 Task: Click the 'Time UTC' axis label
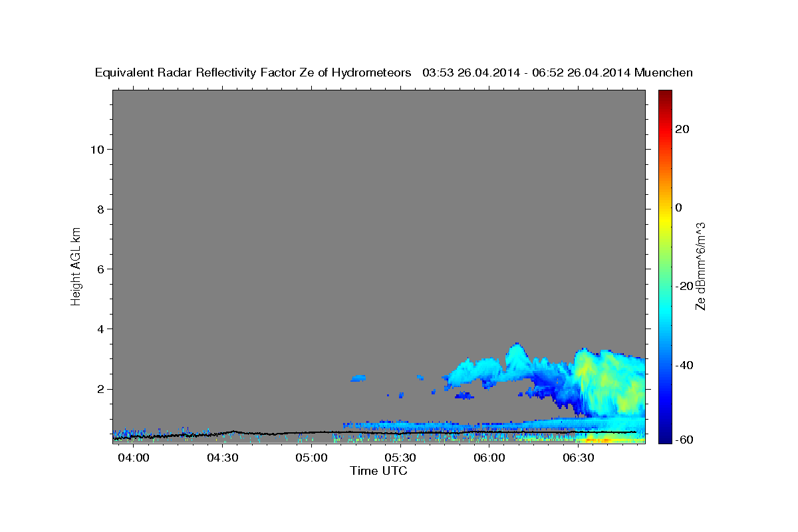coord(378,471)
